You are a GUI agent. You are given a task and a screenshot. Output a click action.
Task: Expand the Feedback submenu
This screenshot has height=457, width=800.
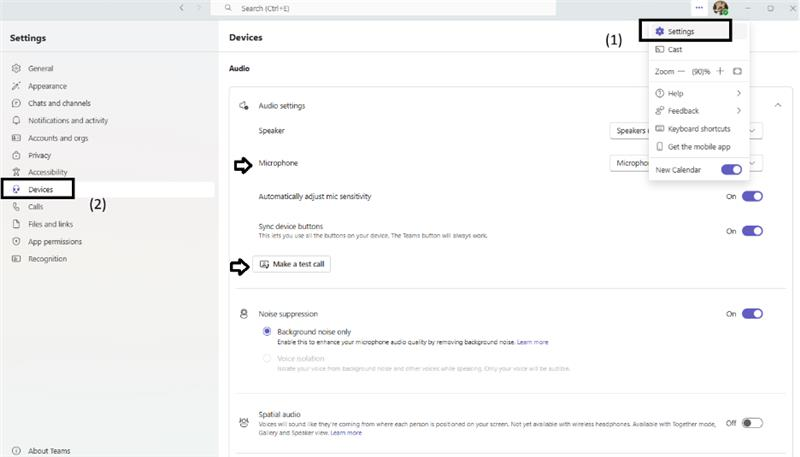pyautogui.click(x=698, y=111)
